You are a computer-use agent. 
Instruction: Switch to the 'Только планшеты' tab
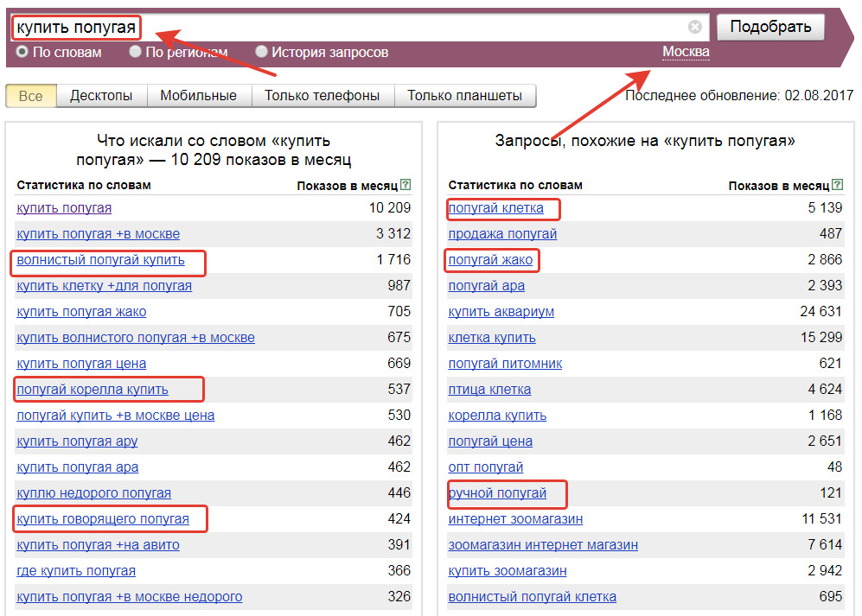(464, 96)
